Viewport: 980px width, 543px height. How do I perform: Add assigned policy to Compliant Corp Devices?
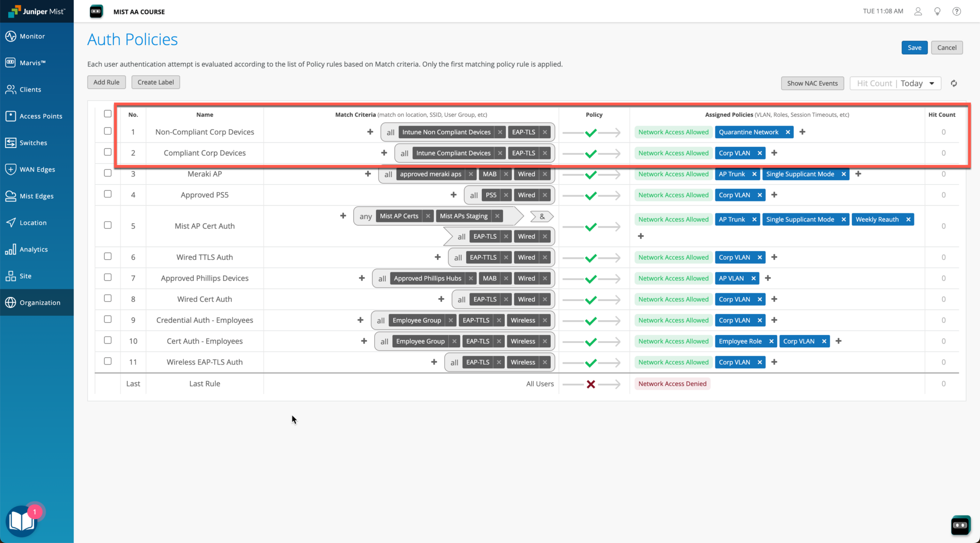tap(774, 153)
